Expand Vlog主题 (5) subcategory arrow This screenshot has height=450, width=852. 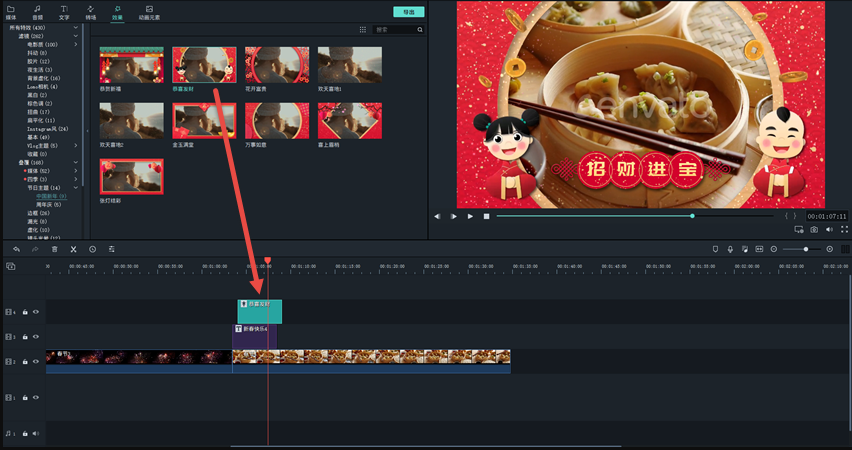(76, 146)
